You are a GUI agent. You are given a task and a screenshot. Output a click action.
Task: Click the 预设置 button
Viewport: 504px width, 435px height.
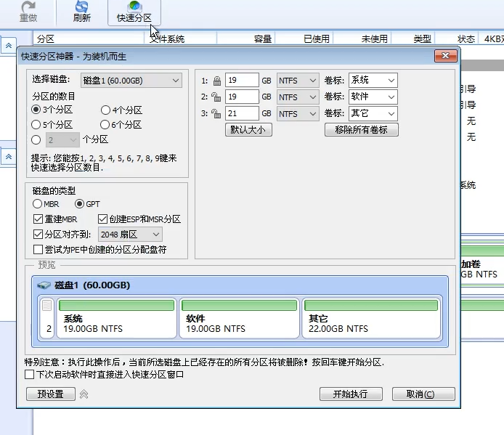[51, 394]
